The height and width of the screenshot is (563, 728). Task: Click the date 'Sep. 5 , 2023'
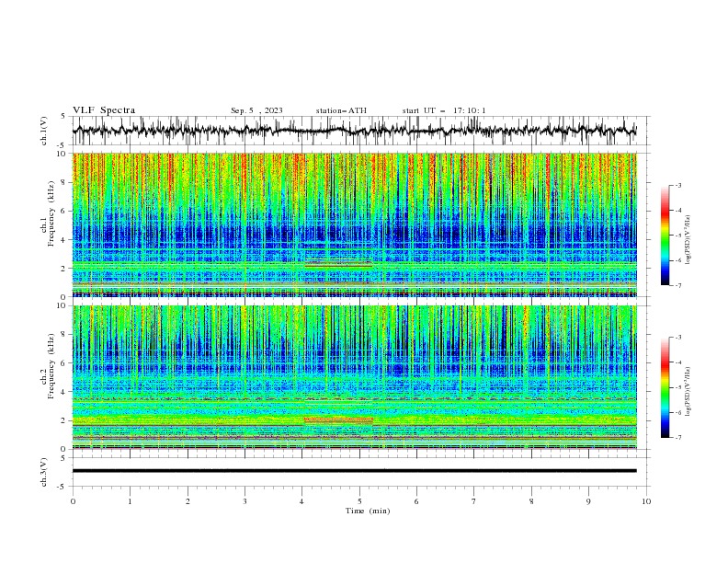pos(256,110)
